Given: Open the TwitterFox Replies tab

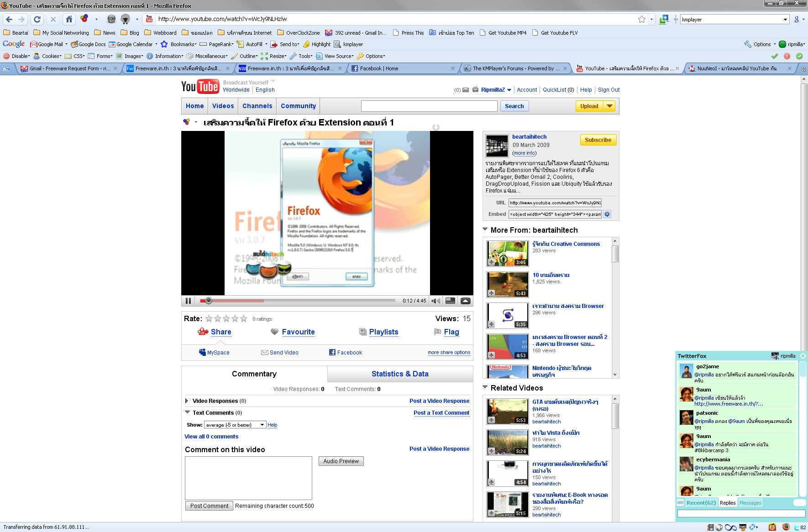Looking at the screenshot, I should (x=728, y=503).
